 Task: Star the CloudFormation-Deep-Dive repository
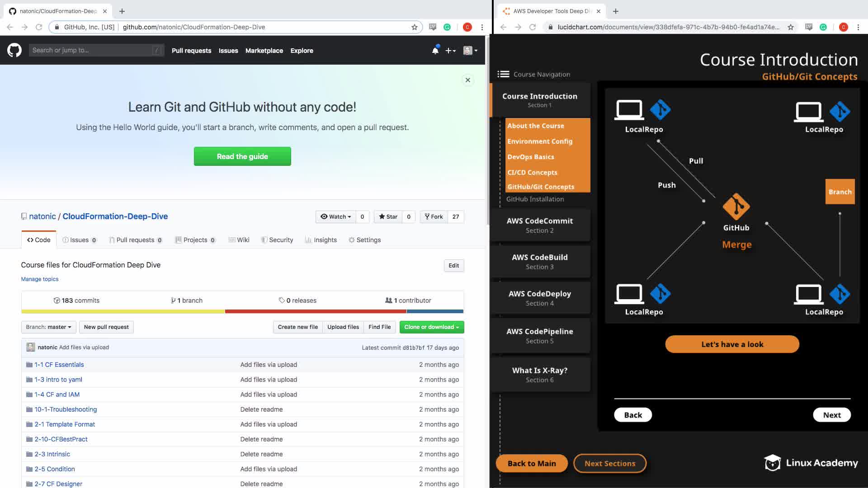(388, 217)
